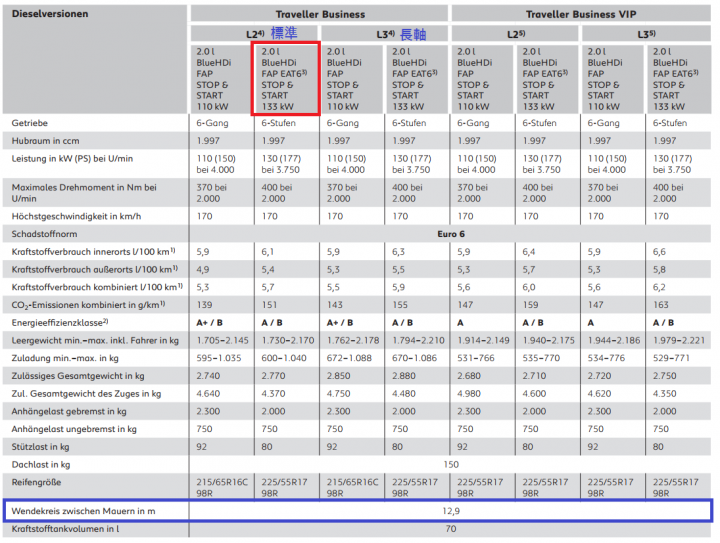This screenshot has height=543, width=720.
Task: Select the Dachlast in kg label
Action: tap(41, 465)
